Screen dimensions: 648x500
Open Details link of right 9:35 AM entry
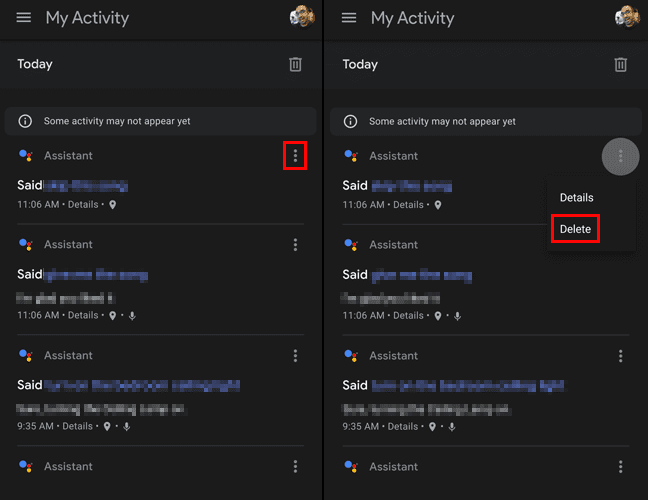pyautogui.click(x=403, y=426)
